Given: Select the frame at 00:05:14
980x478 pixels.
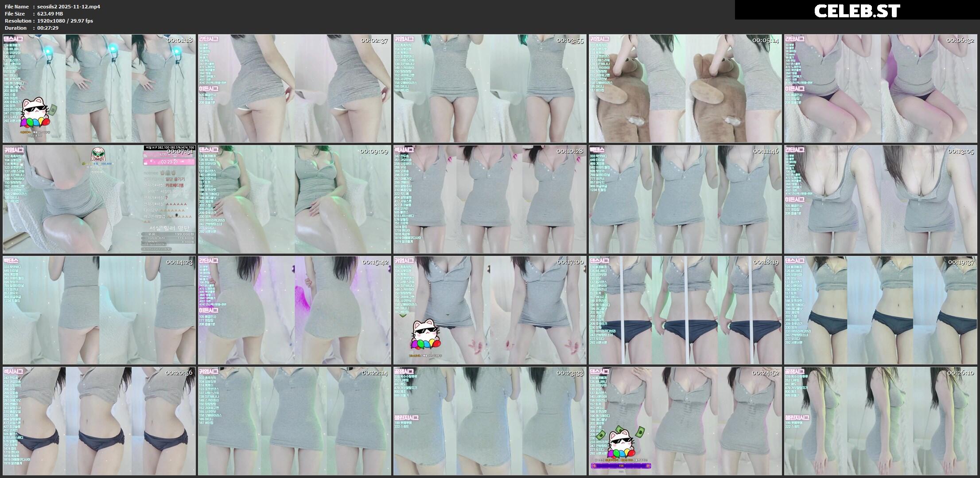Looking at the screenshot, I should coord(685,89).
